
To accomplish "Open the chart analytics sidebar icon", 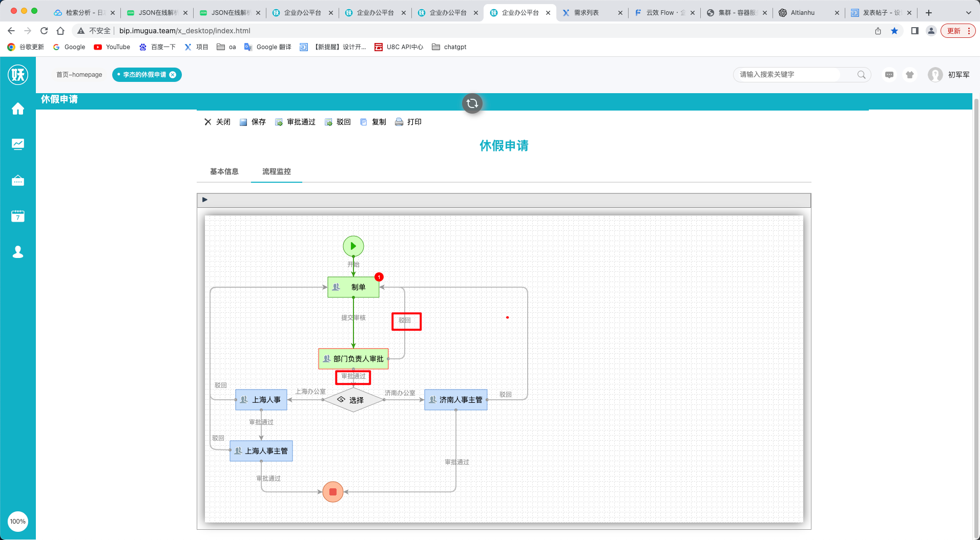I will click(18, 144).
